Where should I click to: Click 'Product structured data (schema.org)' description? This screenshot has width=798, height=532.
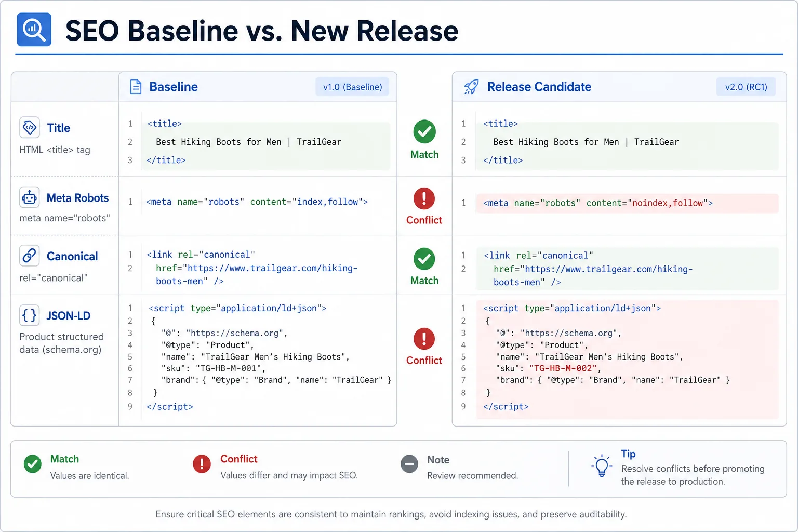point(61,343)
